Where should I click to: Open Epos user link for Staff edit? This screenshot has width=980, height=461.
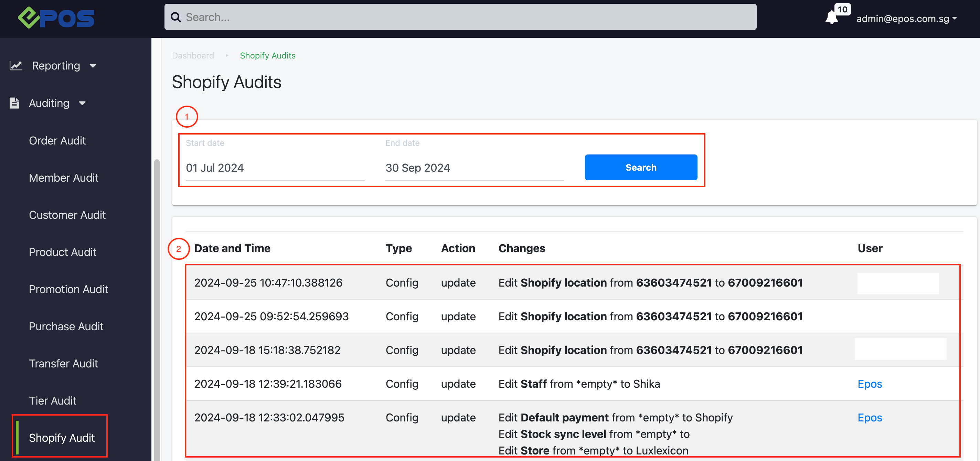click(x=869, y=384)
